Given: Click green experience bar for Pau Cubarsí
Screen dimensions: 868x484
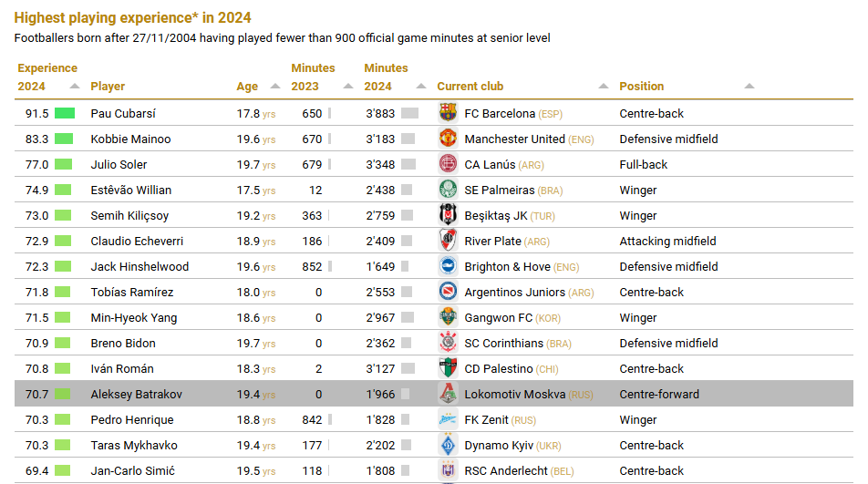Looking at the screenshot, I should [x=64, y=114].
